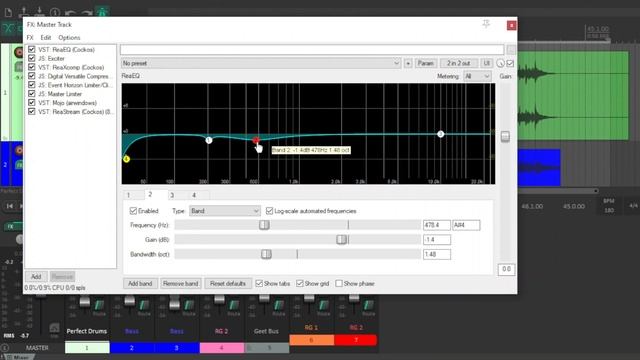640x360 pixels.
Task: Open Route icon for mixer channel 7
Action: click(369, 306)
